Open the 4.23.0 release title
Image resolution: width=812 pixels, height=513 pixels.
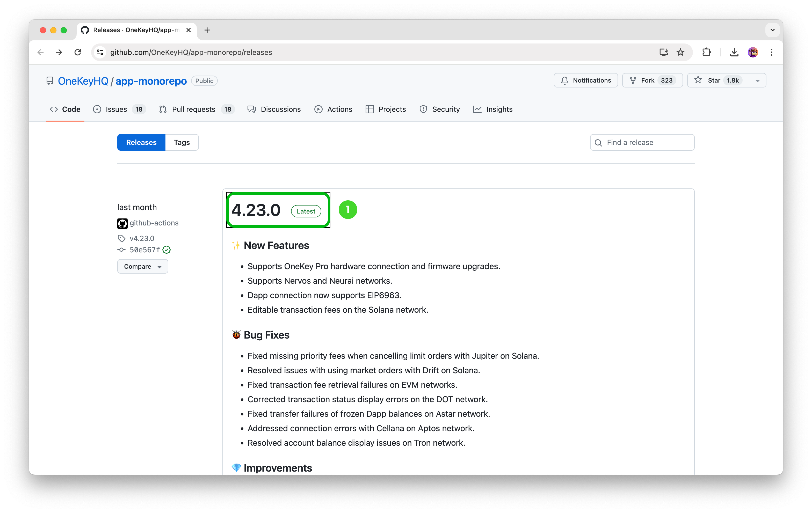256,210
